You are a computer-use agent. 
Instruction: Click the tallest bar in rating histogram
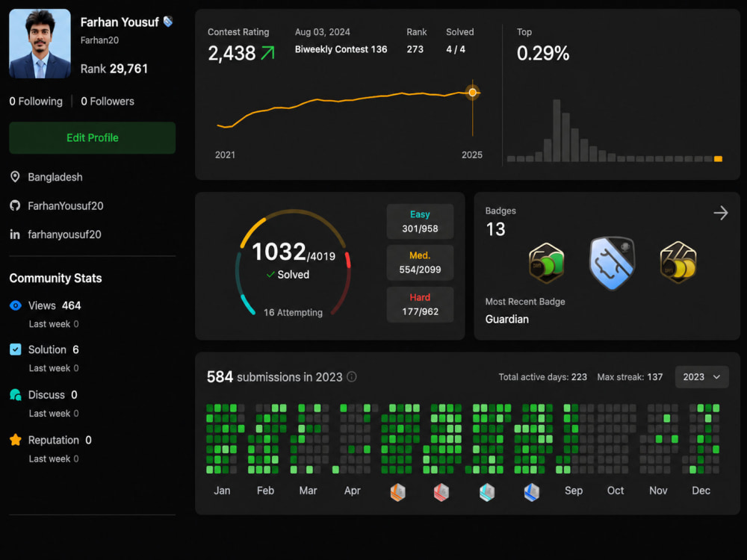click(557, 131)
